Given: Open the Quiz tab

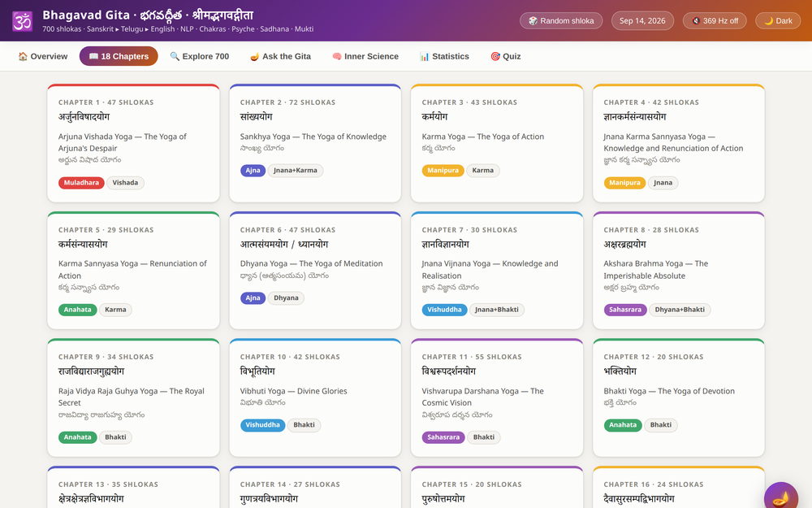Looking at the screenshot, I should [x=505, y=56].
